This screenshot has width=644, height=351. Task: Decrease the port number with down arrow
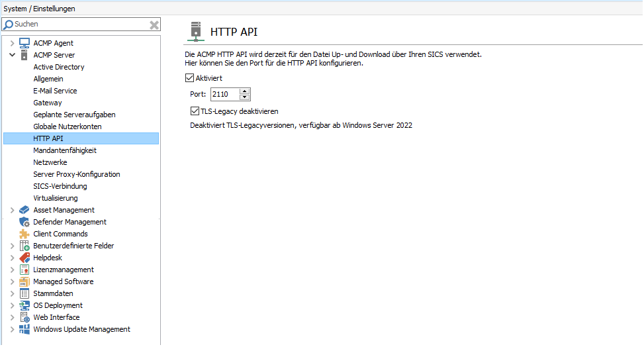click(x=244, y=97)
